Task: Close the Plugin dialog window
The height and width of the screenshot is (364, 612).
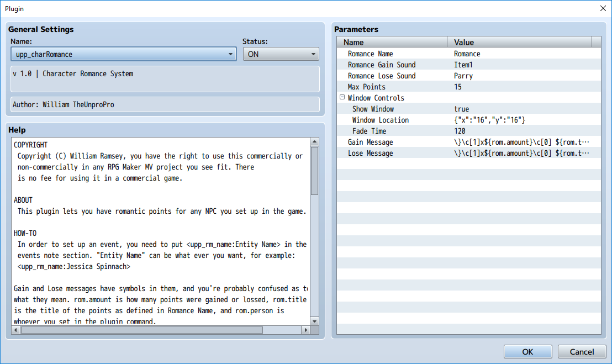Action: tap(602, 8)
